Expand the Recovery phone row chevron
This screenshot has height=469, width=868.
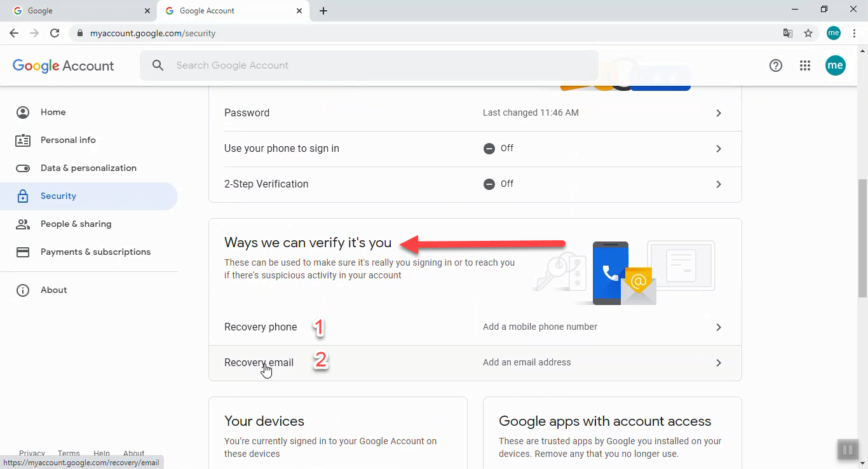[719, 327]
